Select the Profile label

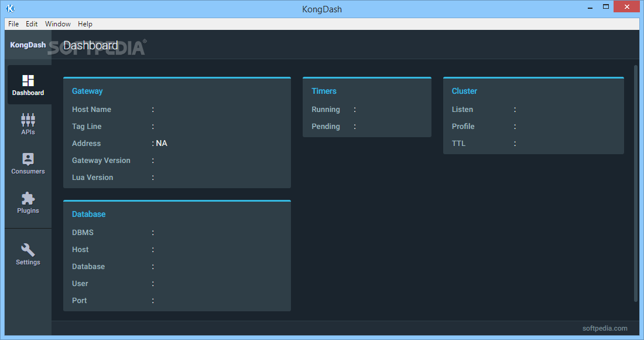tap(463, 127)
